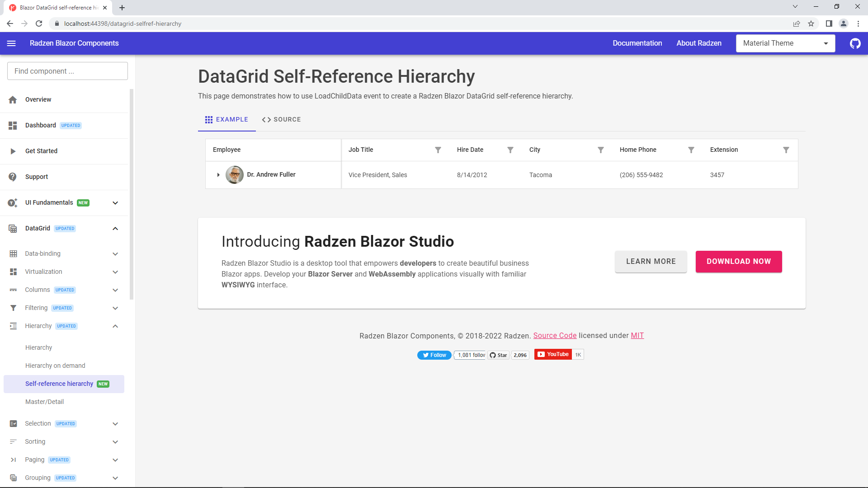Expand the Columns submenu chevron
Image resolution: width=868 pixels, height=488 pixels.
pyautogui.click(x=115, y=290)
